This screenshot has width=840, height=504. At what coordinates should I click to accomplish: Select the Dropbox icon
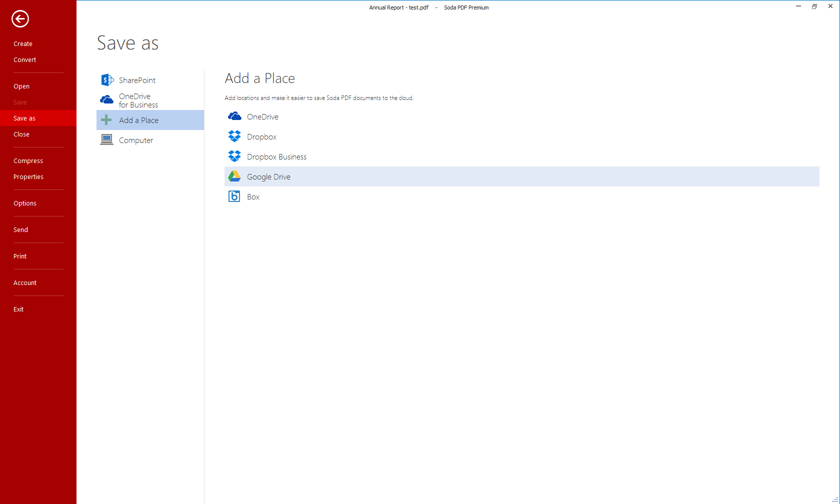(234, 136)
